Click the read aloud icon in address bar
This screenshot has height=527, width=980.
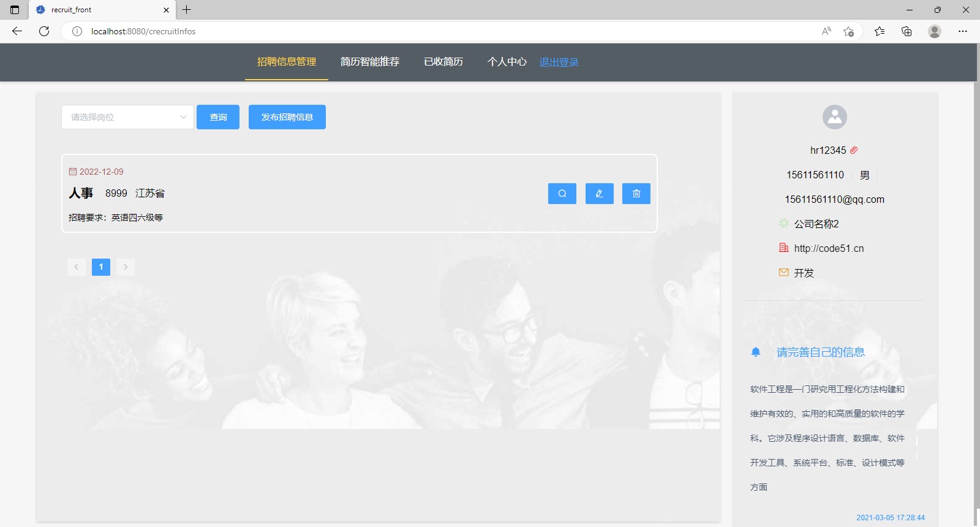(x=826, y=31)
